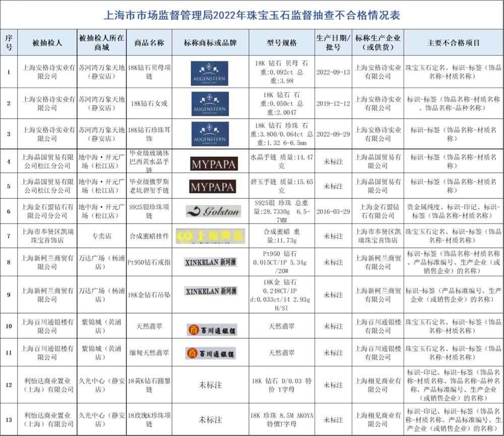Viewport: 504px width, 436px height.
Task: Click the MYPAPA logo in row 5
Action: 212,186
